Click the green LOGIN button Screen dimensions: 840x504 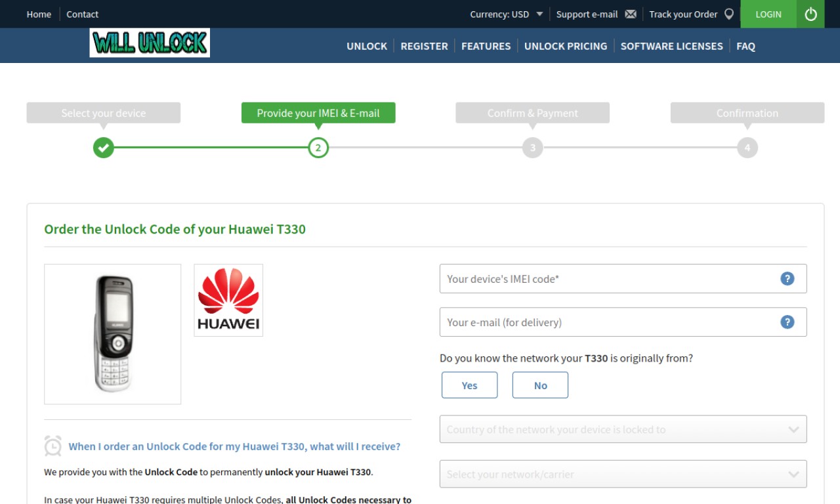click(x=768, y=14)
